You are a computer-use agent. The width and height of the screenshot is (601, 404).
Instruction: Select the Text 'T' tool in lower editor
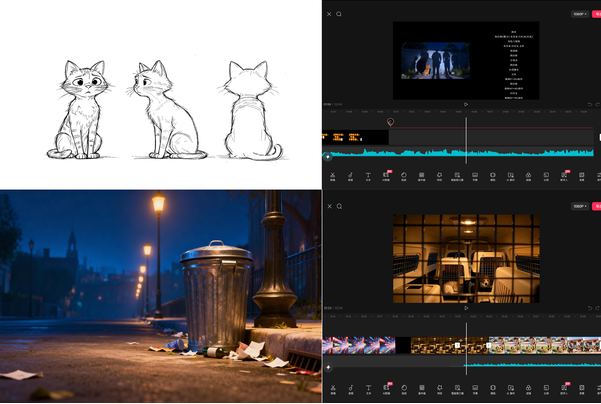[369, 387]
